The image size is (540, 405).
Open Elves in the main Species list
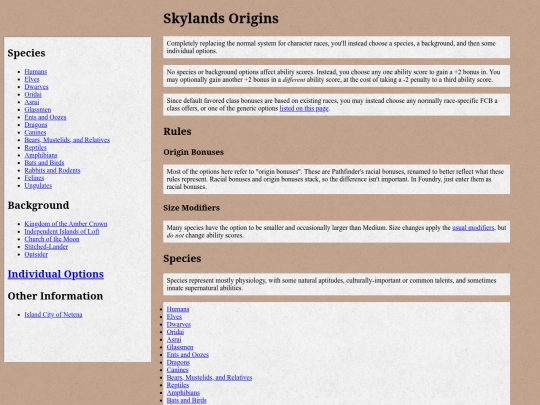click(174, 316)
